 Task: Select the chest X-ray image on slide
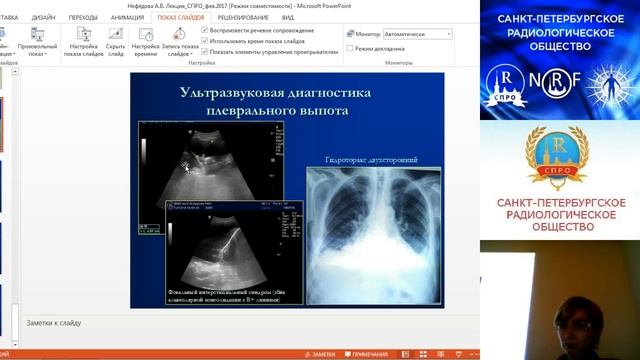click(x=374, y=236)
